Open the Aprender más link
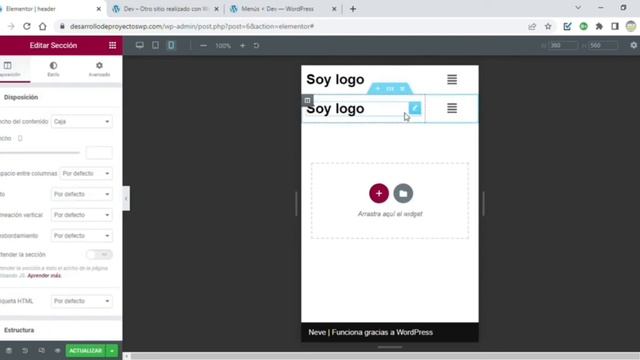Screen dimensions: 640x360 coord(44,276)
